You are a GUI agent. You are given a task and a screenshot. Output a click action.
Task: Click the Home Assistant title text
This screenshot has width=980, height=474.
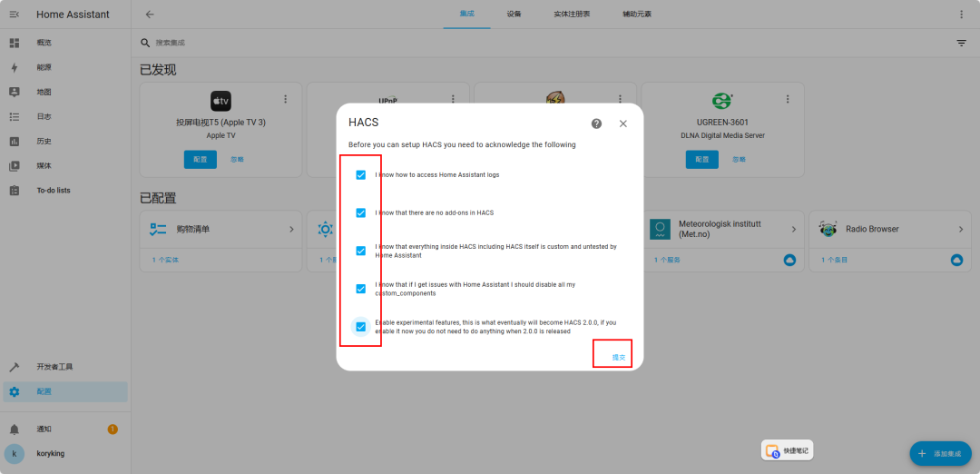(73, 15)
